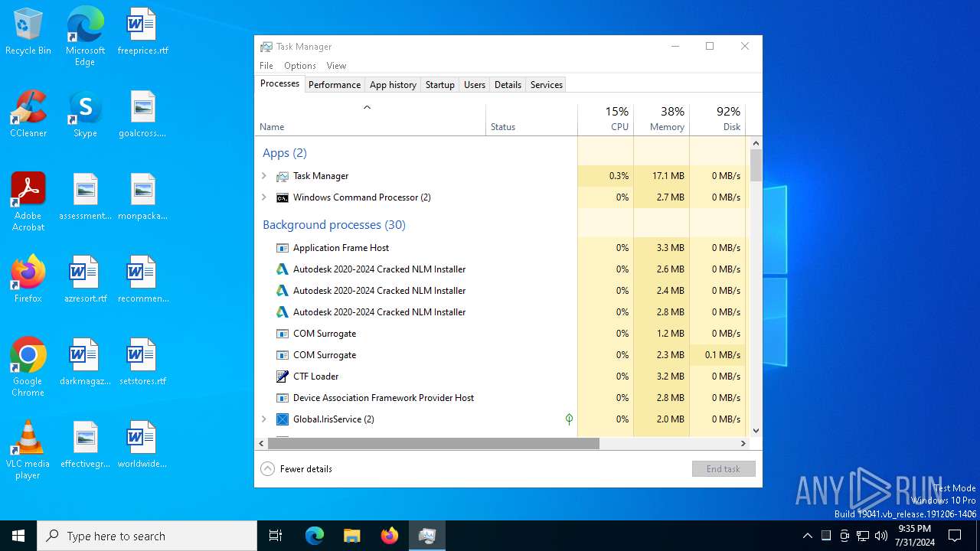Image resolution: width=980 pixels, height=551 pixels.
Task: Sort by the Name column header
Action: click(371, 118)
